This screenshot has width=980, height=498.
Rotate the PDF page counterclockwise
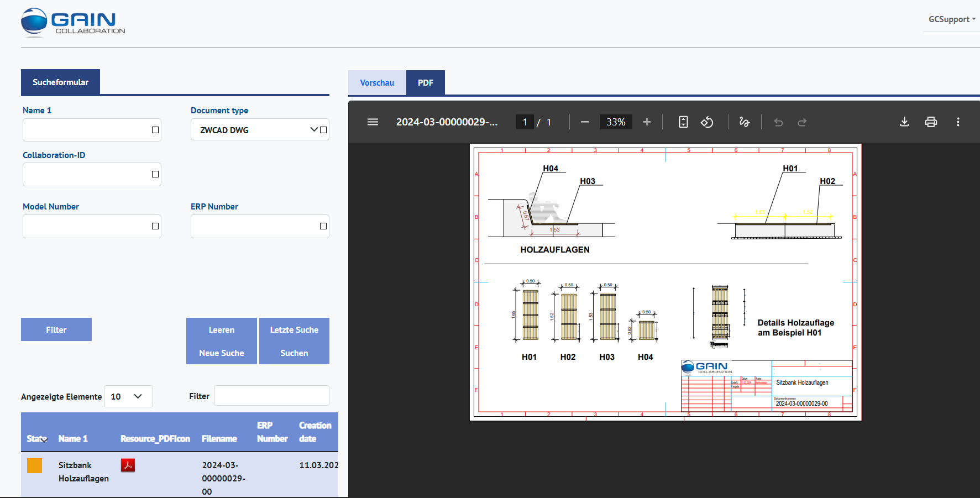[x=708, y=122]
